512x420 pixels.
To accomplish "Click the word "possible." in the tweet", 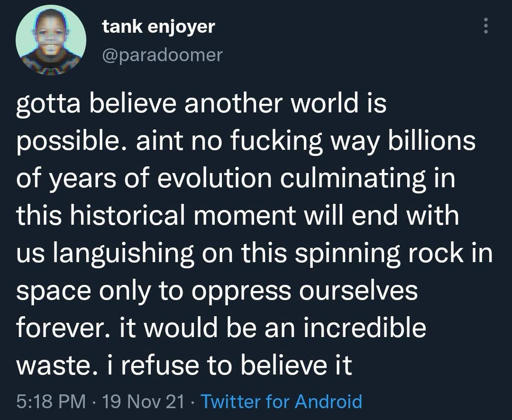I will point(71,141).
